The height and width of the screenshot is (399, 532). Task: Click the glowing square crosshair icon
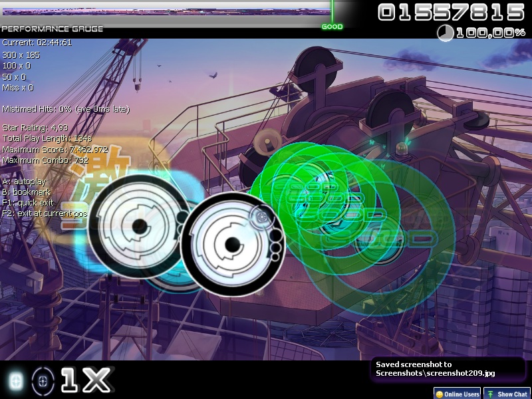(16, 380)
